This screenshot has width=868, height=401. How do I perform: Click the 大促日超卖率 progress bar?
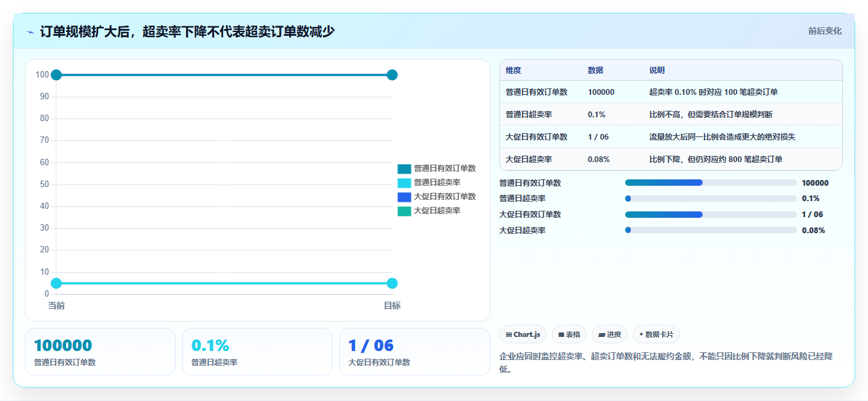pyautogui.click(x=711, y=230)
